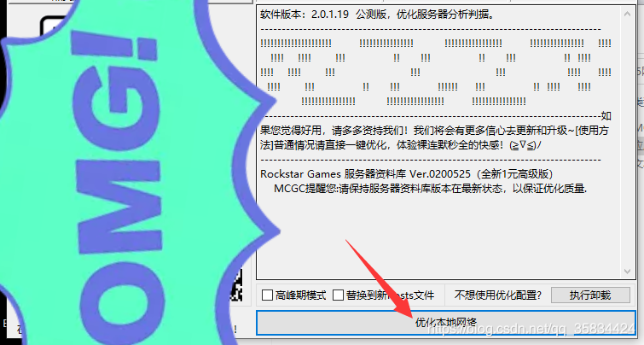The image size is (644, 345).
Task: Click the 不想使用优化配置? label
Action: pos(498,295)
